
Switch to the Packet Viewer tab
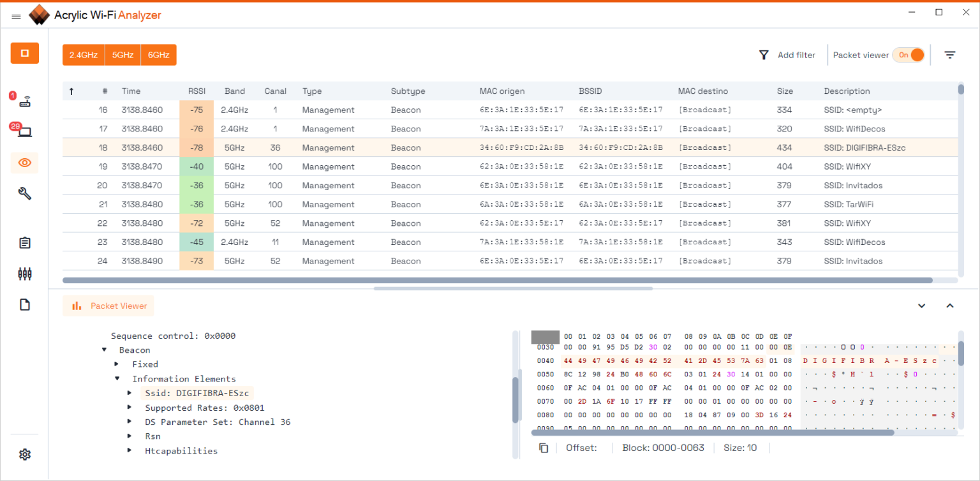click(108, 306)
